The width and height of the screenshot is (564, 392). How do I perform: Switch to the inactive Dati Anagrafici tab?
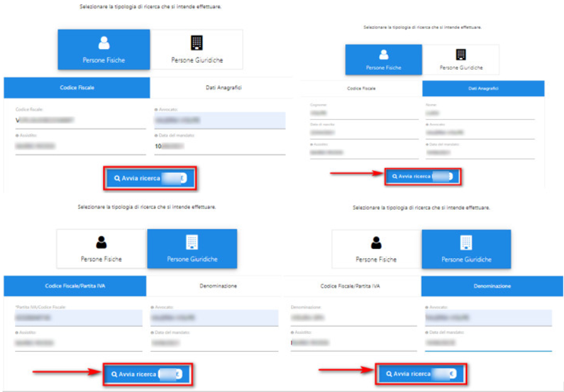(x=223, y=88)
